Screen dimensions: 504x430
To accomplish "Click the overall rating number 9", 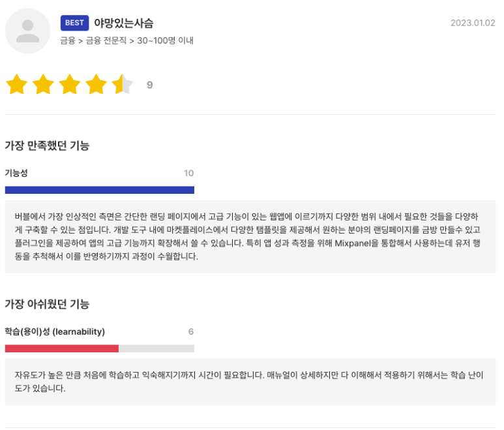I will click(x=150, y=85).
